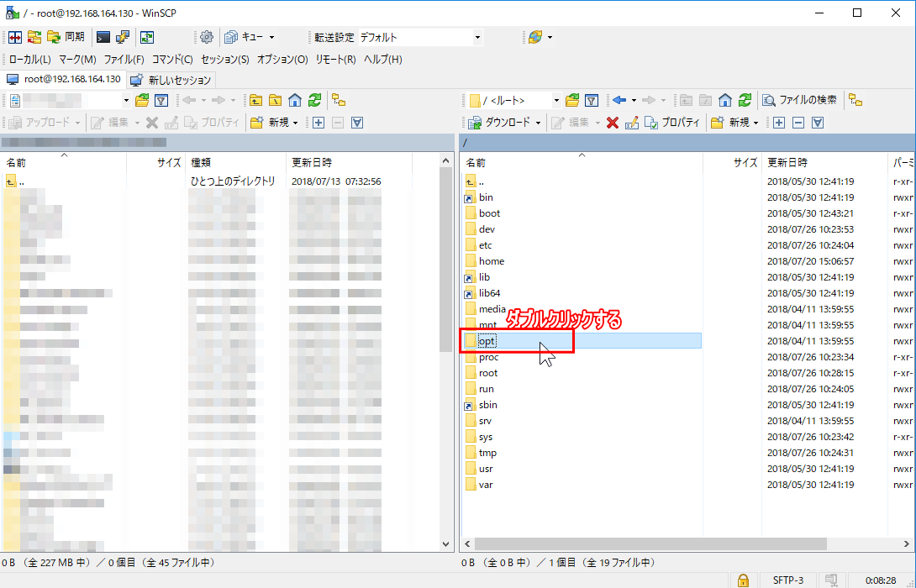The height and width of the screenshot is (588, 916).
Task: Sort local list by 種類 column header
Action: point(235,162)
